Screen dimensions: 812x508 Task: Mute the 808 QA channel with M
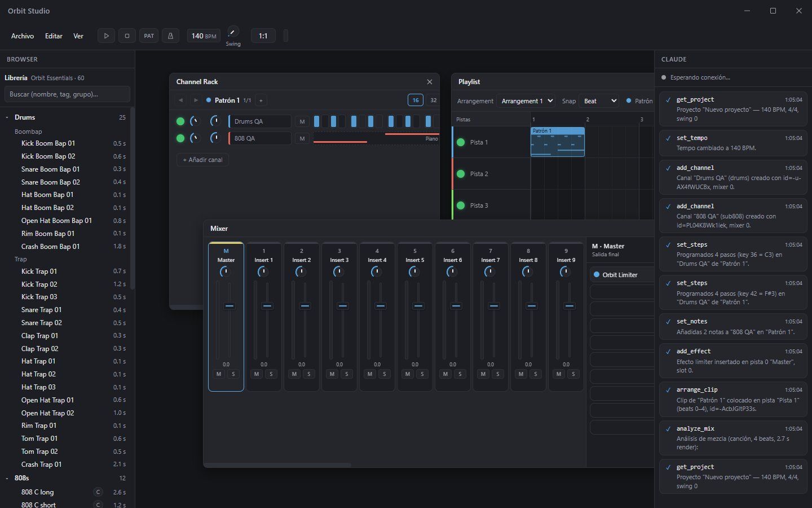302,138
